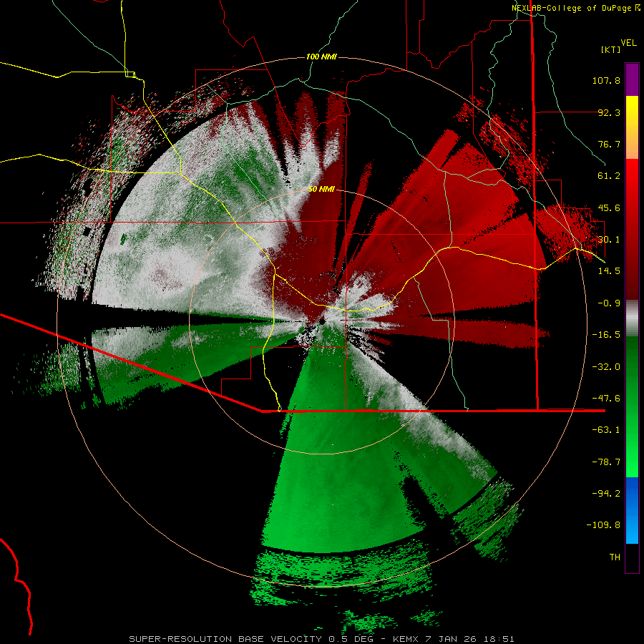Click the 76.7 legend value

tap(609, 144)
